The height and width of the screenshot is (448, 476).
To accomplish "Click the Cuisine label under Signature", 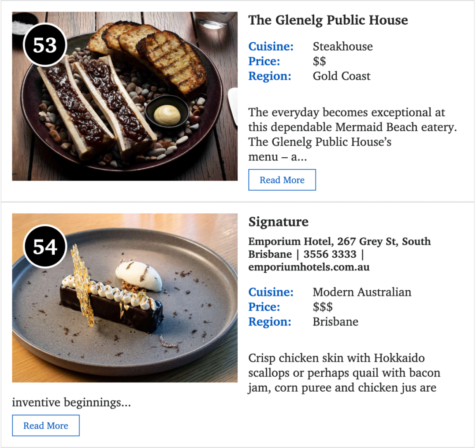I will point(271,292).
